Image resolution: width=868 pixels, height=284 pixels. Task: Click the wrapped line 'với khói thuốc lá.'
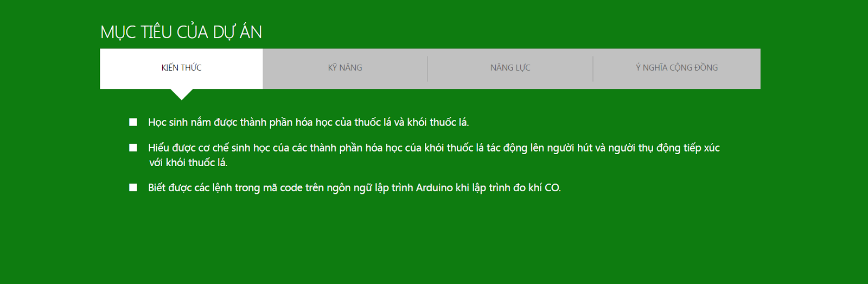click(x=188, y=162)
